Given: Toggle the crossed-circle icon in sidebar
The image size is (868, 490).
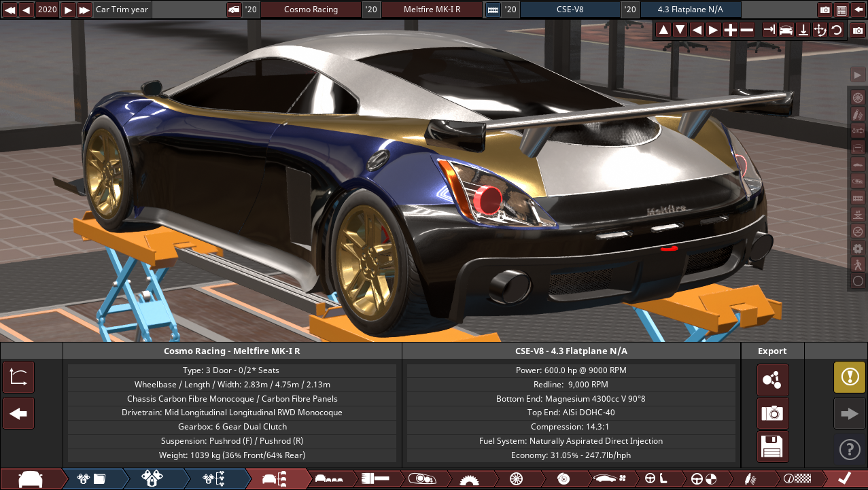Looking at the screenshot, I should pos(858,231).
